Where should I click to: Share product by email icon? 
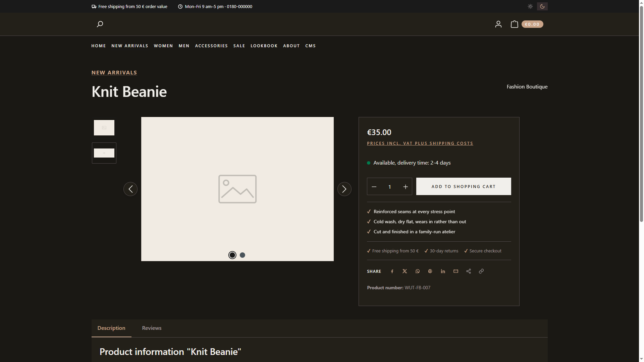(456, 271)
